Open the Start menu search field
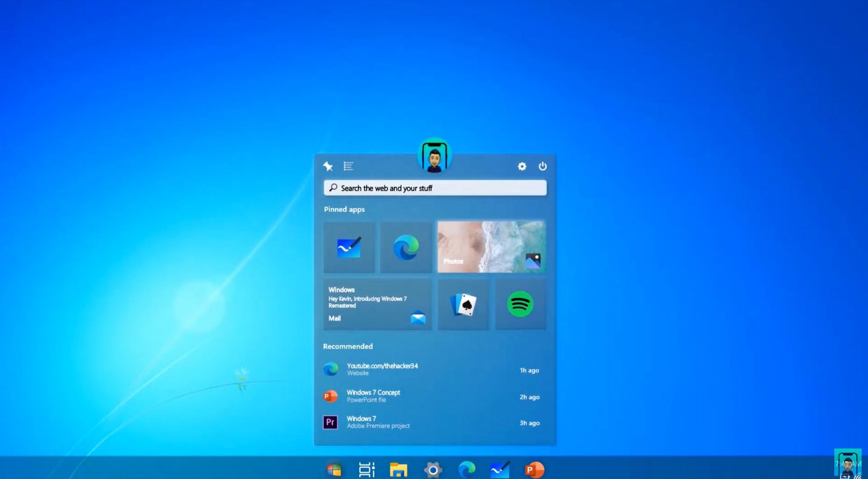Image resolution: width=868 pixels, height=479 pixels. pos(434,188)
